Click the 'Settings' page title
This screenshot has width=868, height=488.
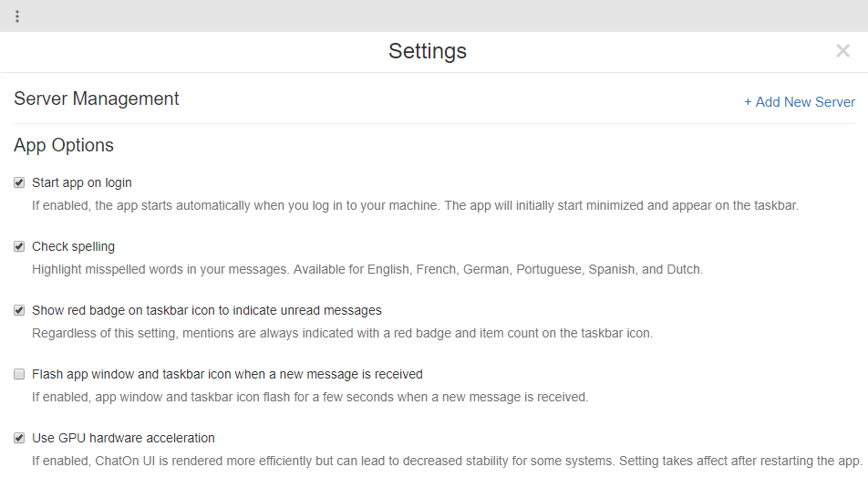click(x=428, y=51)
